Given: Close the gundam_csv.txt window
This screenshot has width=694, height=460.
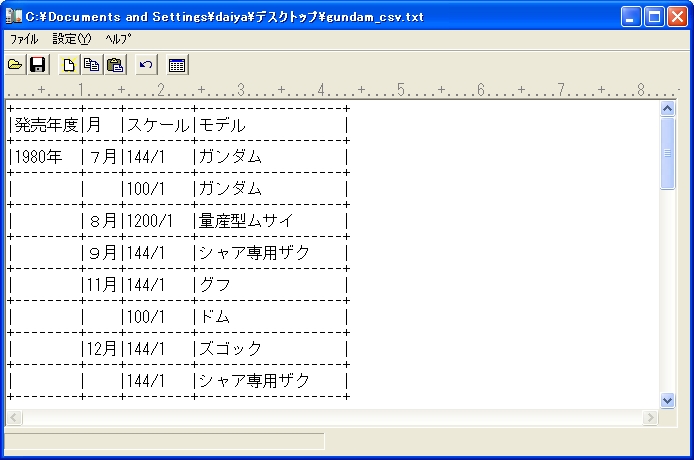Looking at the screenshot, I should click(677, 17).
